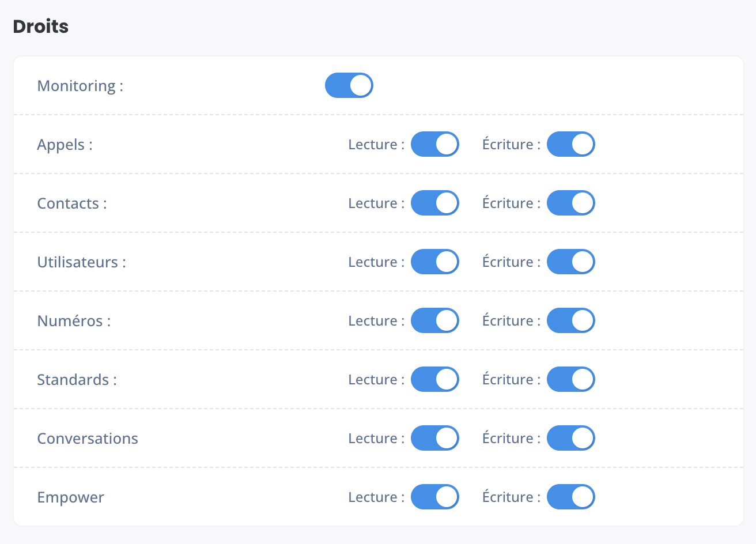756x544 pixels.
Task: Disable Conversations Lecture switch
Action: coord(435,438)
